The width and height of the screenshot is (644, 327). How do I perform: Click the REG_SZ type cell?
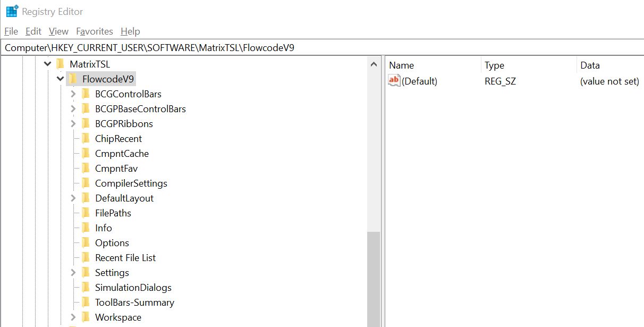point(500,81)
